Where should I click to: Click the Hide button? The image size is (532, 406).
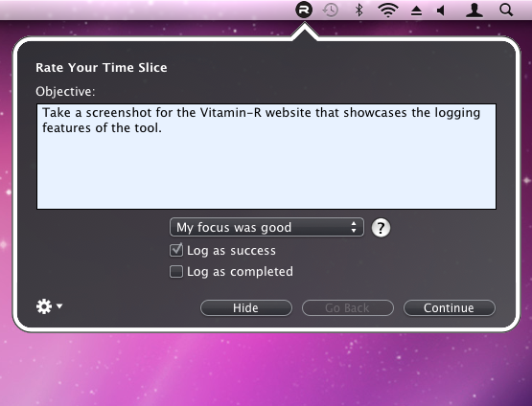point(246,307)
